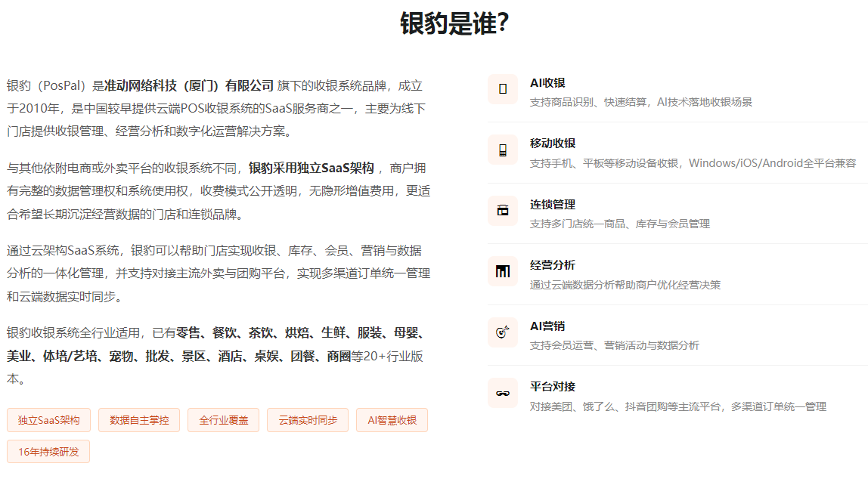The height and width of the screenshot is (482, 868).
Task: Click the 平台对接 link icon
Action: [503, 393]
